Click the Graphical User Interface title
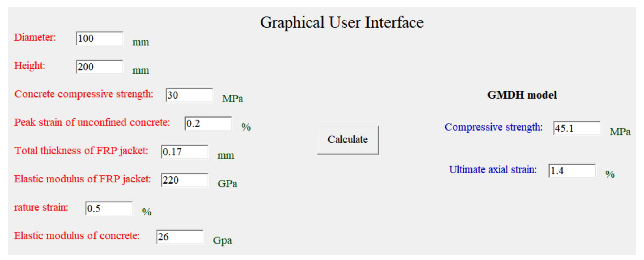The image size is (644, 260). pyautogui.click(x=342, y=22)
